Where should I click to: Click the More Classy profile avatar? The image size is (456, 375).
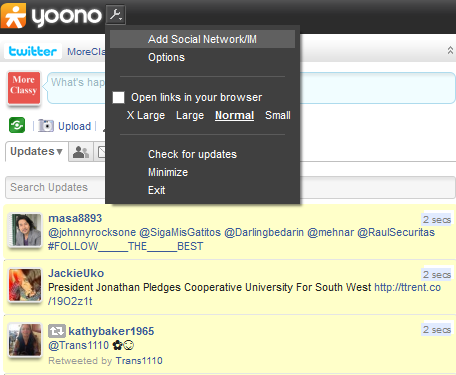point(24,88)
